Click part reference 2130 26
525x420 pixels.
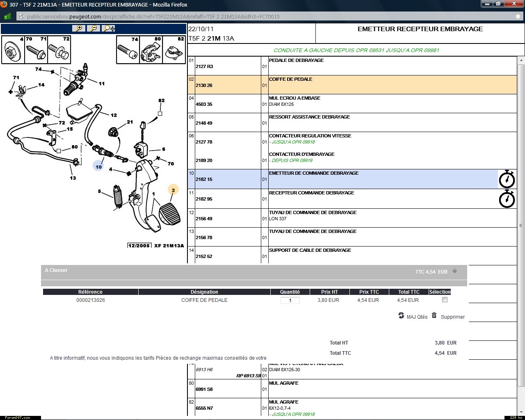(204, 85)
